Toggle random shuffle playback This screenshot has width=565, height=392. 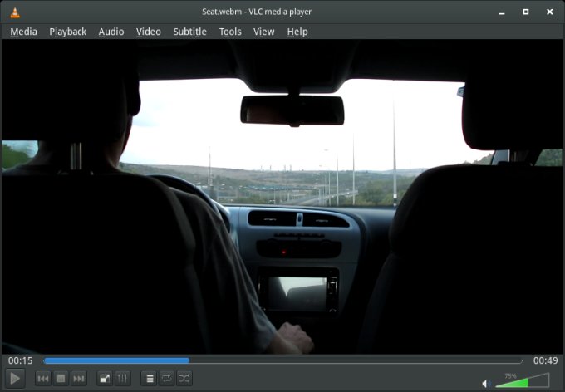click(x=184, y=379)
